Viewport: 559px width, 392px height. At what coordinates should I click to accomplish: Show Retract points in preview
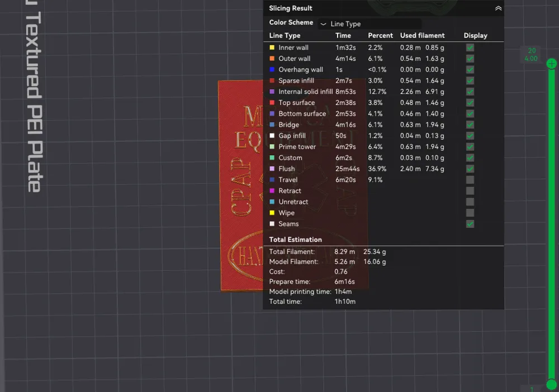pos(470,191)
